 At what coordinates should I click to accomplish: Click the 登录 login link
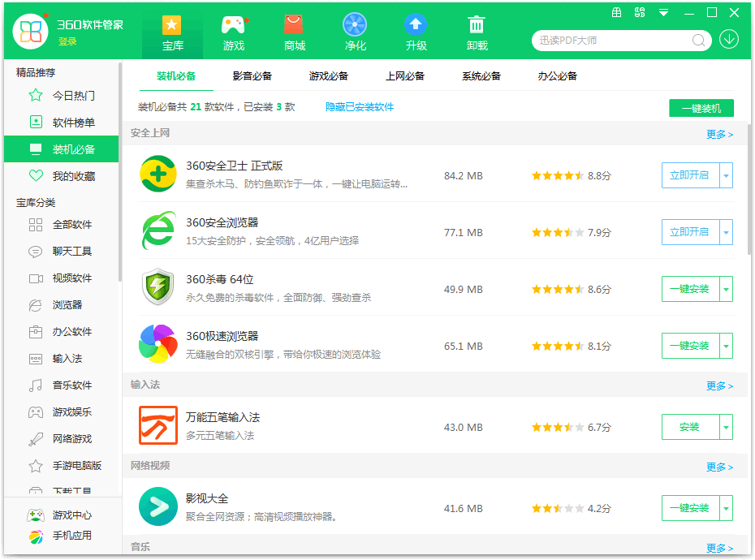tap(67, 42)
